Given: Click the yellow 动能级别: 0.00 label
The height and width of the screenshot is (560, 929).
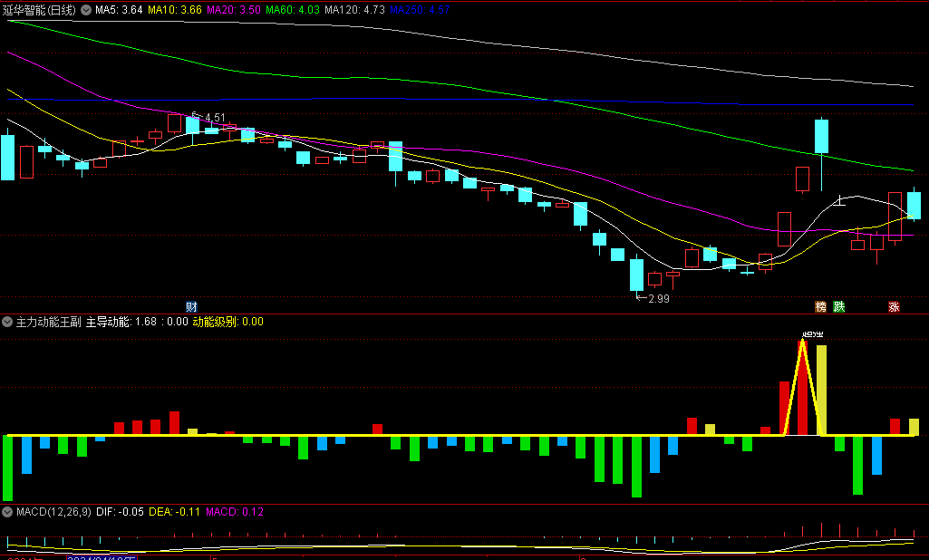Looking at the screenshot, I should coord(228,322).
